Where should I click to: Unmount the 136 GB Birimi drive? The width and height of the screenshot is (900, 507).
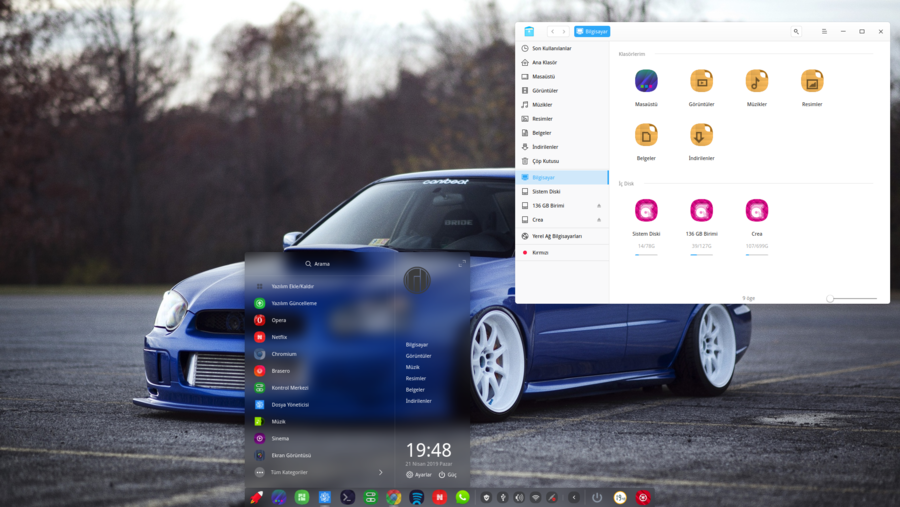[599, 205]
